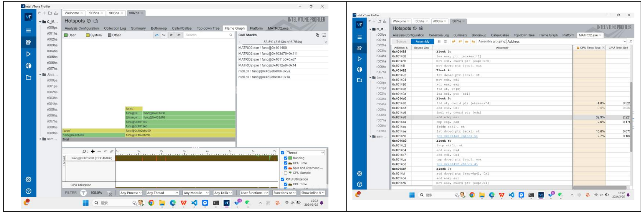Switch to Bottom-up tab in left window

(x=159, y=28)
